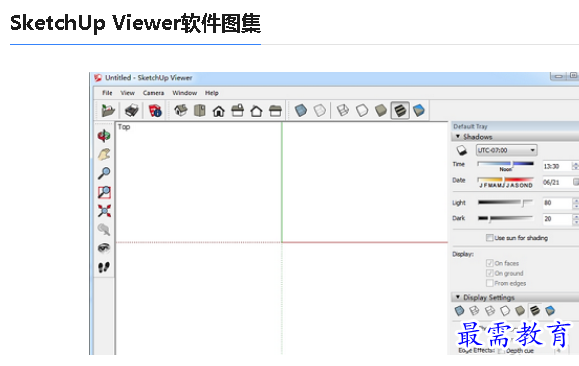
Task: Click the Previous view tool
Action: 104,230
